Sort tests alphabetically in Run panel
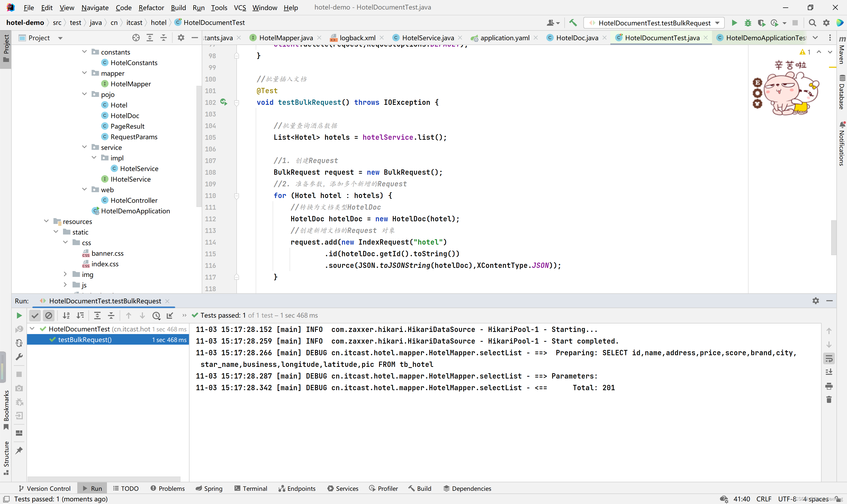Image resolution: width=847 pixels, height=504 pixels. tap(66, 316)
